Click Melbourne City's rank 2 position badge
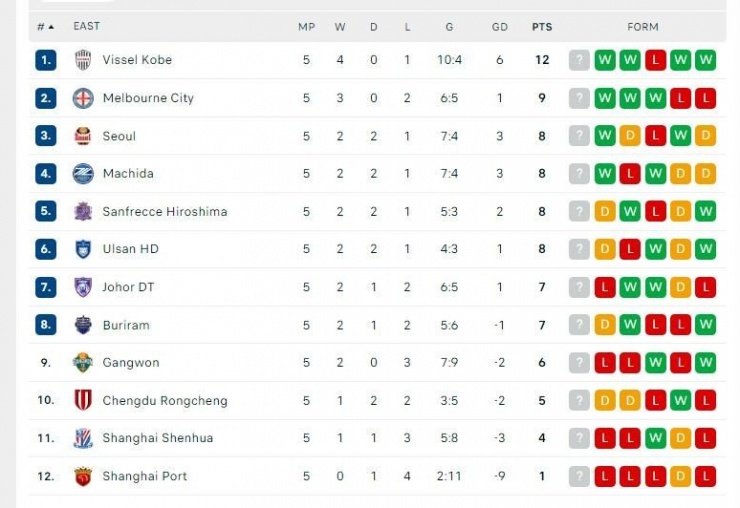 (x=45, y=98)
